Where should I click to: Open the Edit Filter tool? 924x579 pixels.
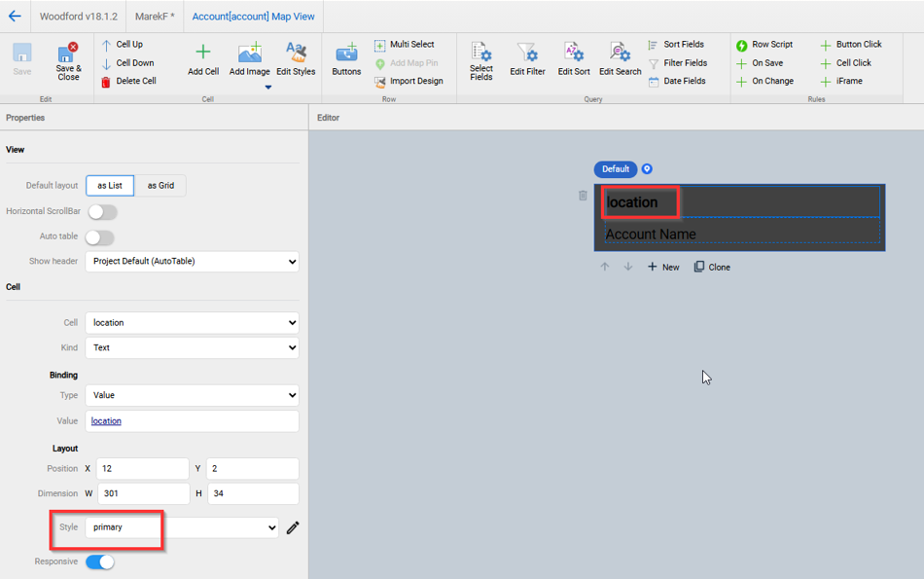(527, 54)
